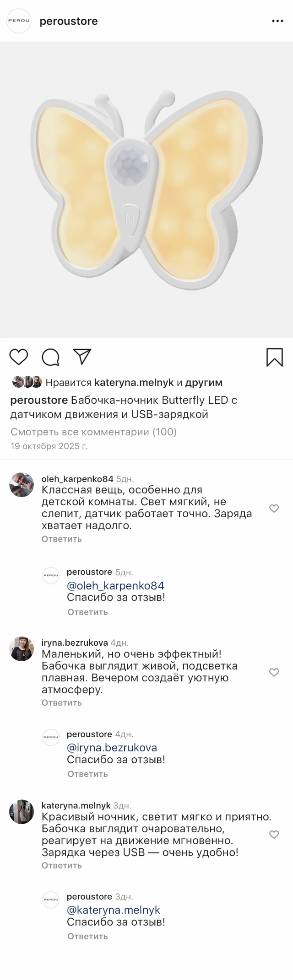Screen dimensions: 293x980
Task: Share the post via paper plane icon
Action: tap(82, 357)
